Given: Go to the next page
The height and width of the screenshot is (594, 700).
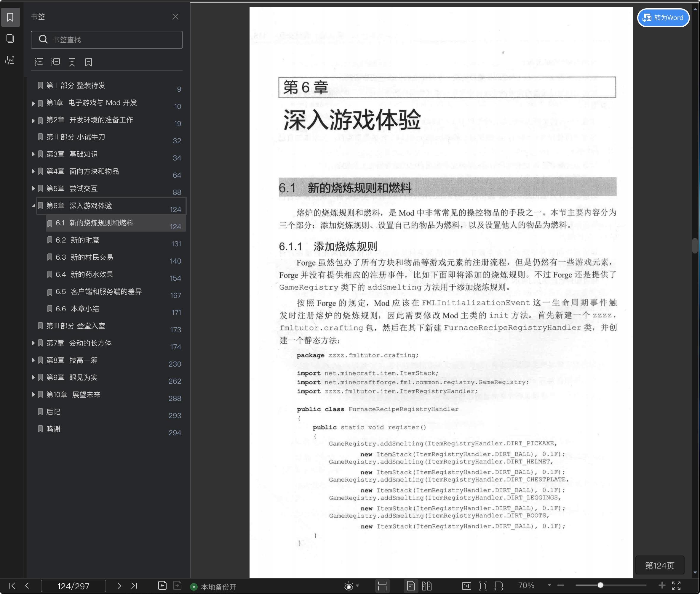Looking at the screenshot, I should 119,586.
